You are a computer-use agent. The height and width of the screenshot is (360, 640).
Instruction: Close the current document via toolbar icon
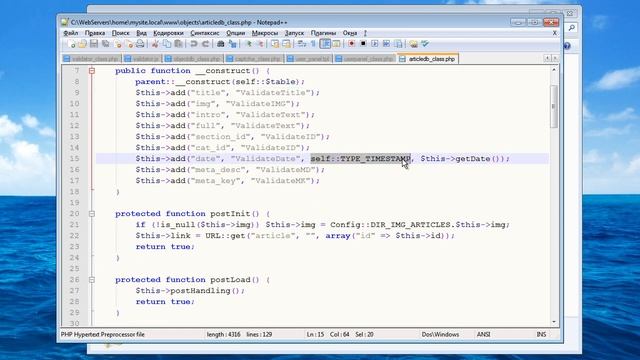tap(118, 44)
